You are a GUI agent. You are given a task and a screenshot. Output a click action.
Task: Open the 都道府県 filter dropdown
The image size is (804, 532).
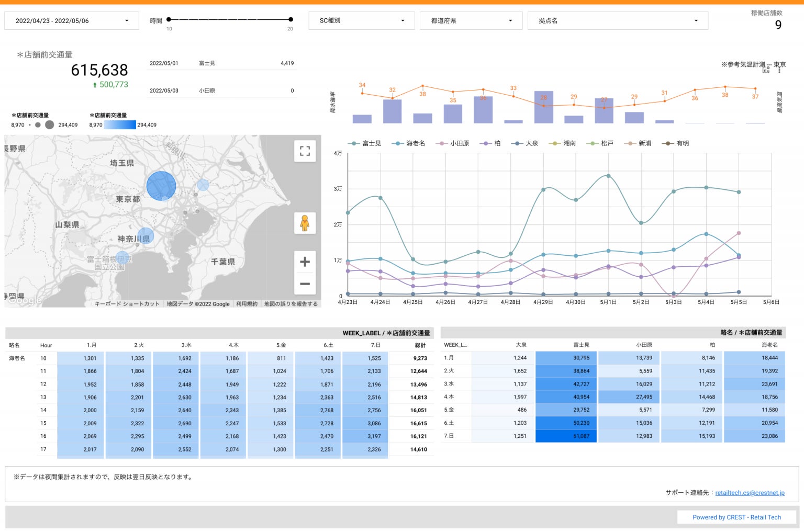tap(471, 21)
